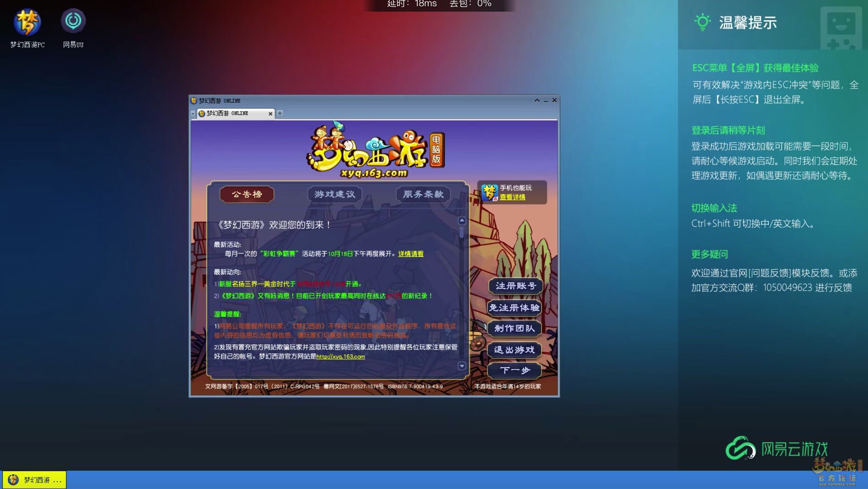This screenshot has width=868, height=489.
Task: Click the 最新动向 section label
Action: tap(227, 272)
